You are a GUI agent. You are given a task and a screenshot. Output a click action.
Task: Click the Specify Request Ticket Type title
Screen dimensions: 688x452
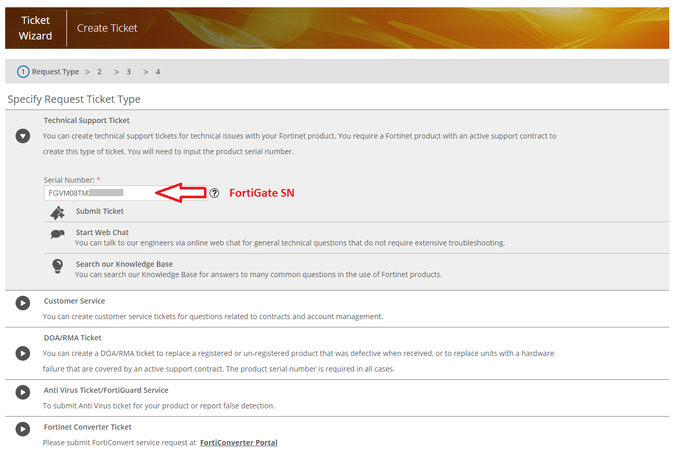74,99
